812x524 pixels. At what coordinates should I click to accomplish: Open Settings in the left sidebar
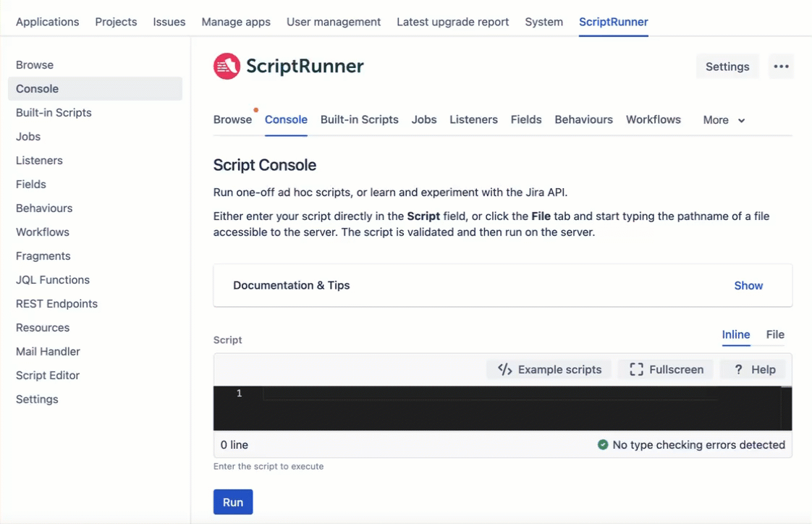(37, 399)
